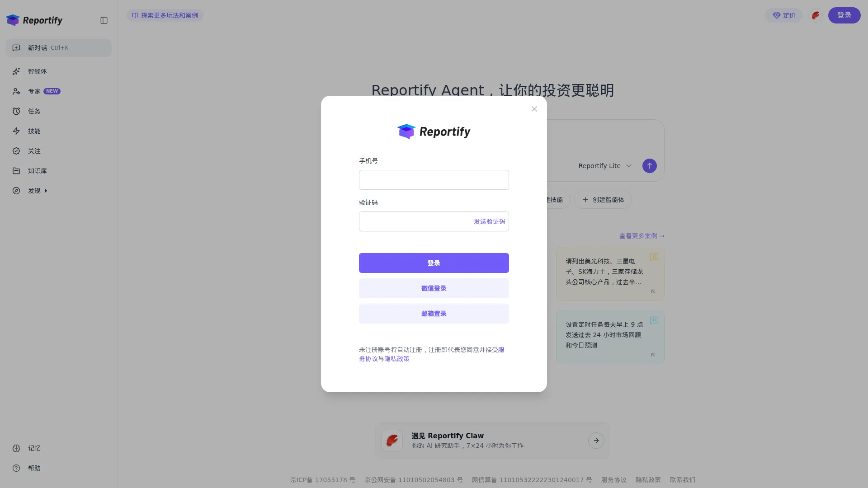The width and height of the screenshot is (868, 488).
Task: Choose 微信登录 WeChat login
Action: click(x=434, y=288)
